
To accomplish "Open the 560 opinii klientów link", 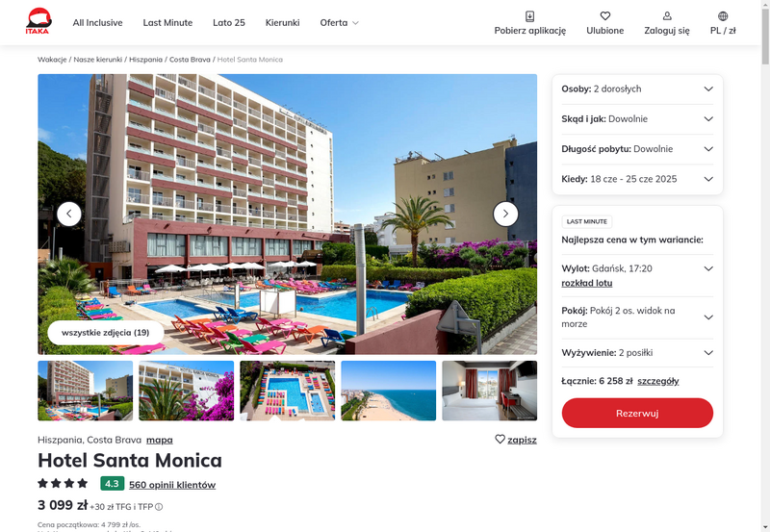I will [172, 485].
